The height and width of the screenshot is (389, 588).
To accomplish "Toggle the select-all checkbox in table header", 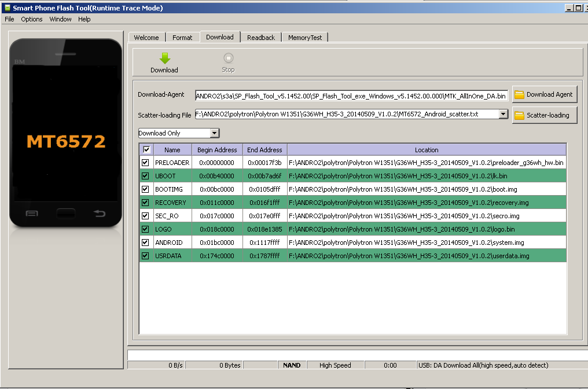I will point(146,149).
